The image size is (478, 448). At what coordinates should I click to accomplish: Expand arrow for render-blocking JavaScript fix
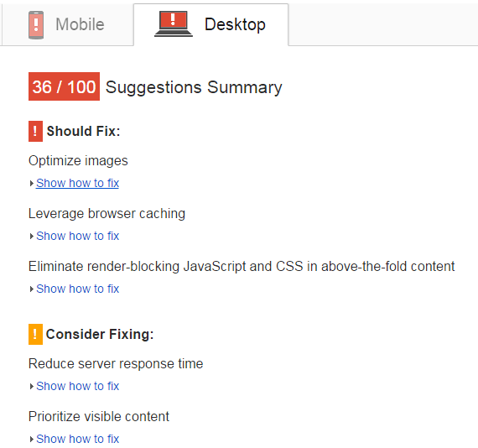(31, 289)
